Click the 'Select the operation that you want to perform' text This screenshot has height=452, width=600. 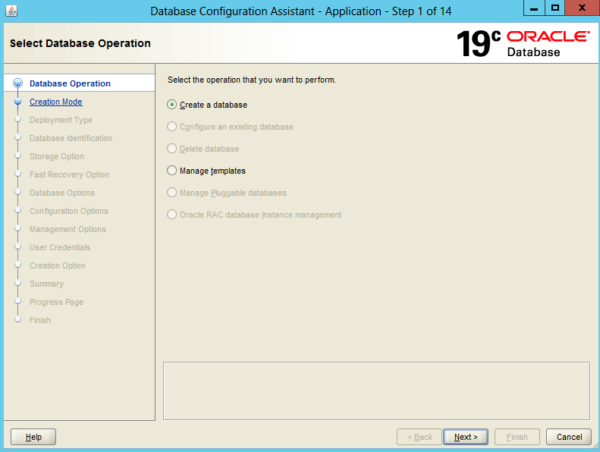(251, 80)
